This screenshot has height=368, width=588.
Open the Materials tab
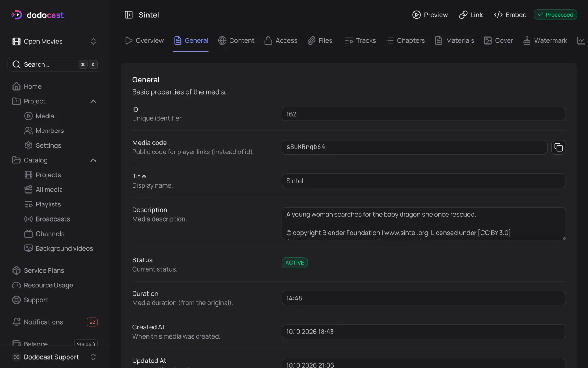point(455,40)
